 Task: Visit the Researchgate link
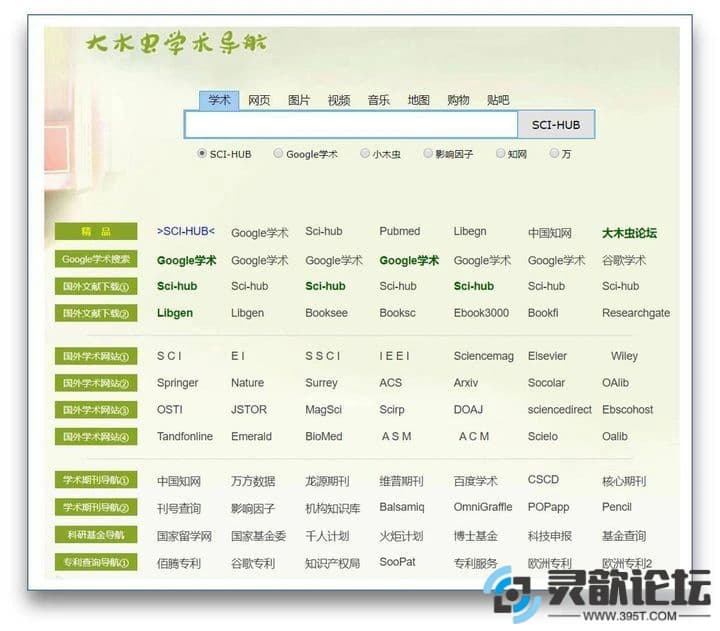pyautogui.click(x=636, y=313)
